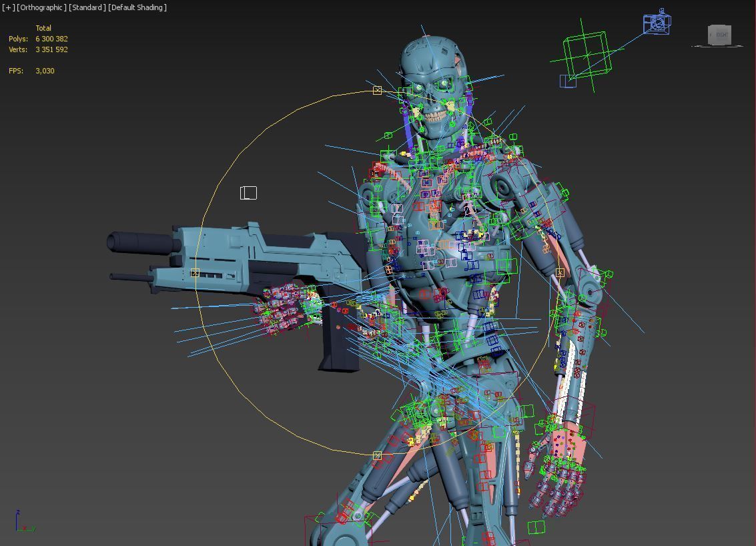Image resolution: width=756 pixels, height=546 pixels.
Task: Click the left handle of yellow circle
Action: (195, 273)
